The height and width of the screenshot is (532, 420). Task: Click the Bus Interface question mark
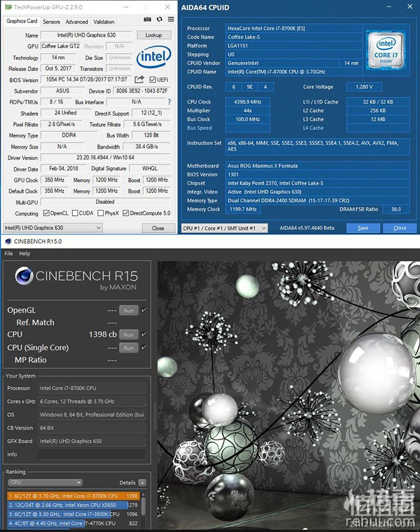click(169, 102)
